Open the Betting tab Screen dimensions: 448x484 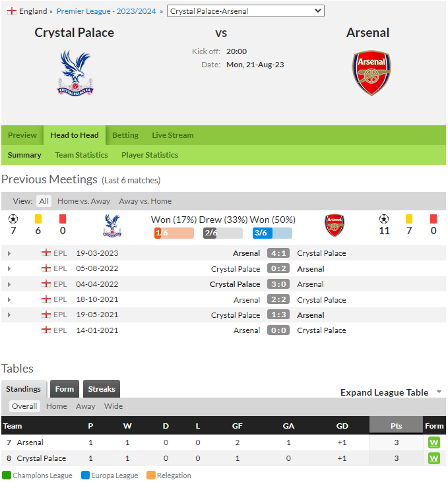(125, 135)
